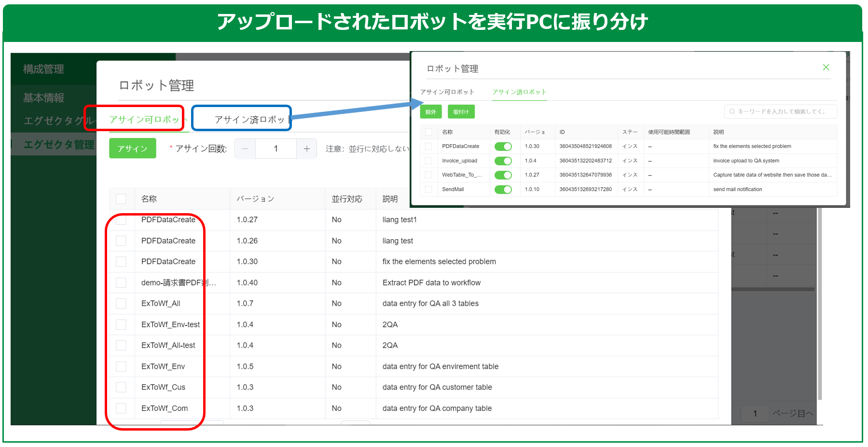Click ExToWf_Com name in main table

tap(165, 408)
